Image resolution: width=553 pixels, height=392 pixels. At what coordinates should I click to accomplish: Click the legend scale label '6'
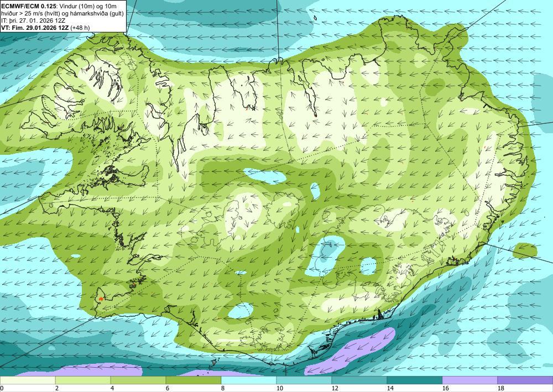click(168, 389)
